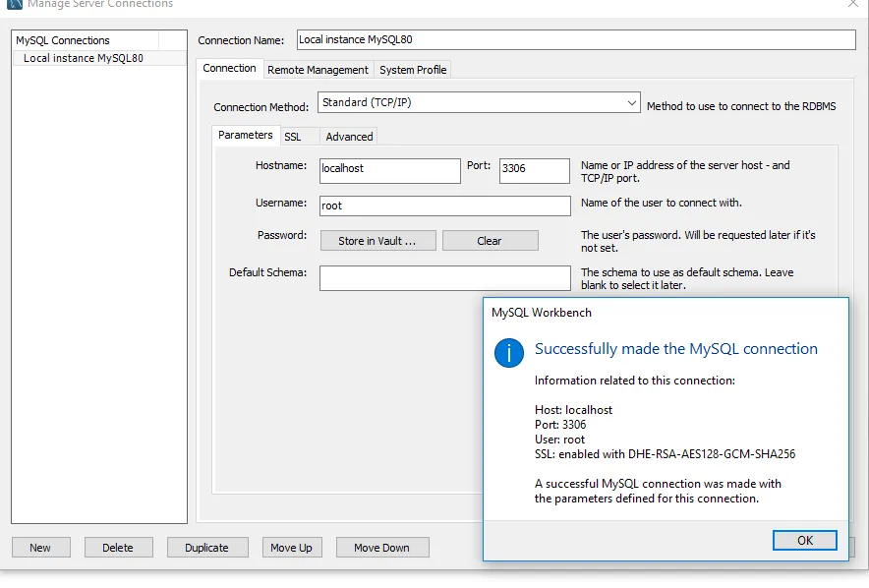The image size is (869, 588).
Task: Click the Move Down button
Action: [381, 548]
